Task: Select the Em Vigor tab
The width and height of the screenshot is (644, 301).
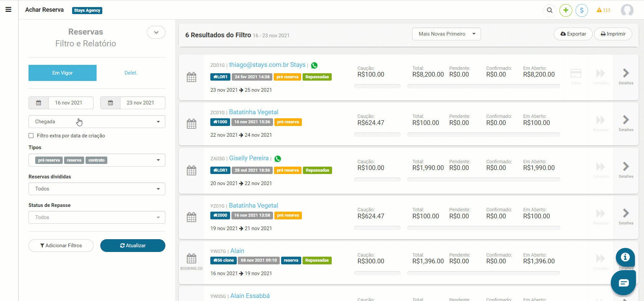Action: click(62, 73)
